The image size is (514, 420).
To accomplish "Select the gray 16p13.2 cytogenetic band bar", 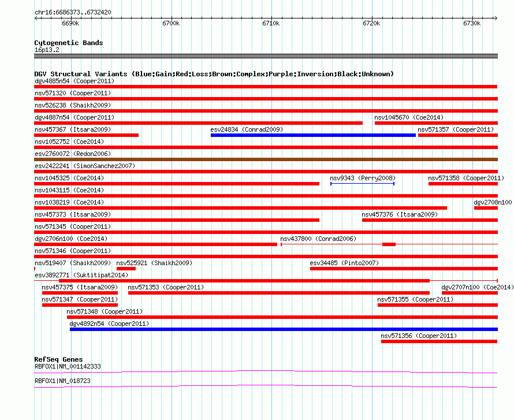I will (x=266, y=56).
